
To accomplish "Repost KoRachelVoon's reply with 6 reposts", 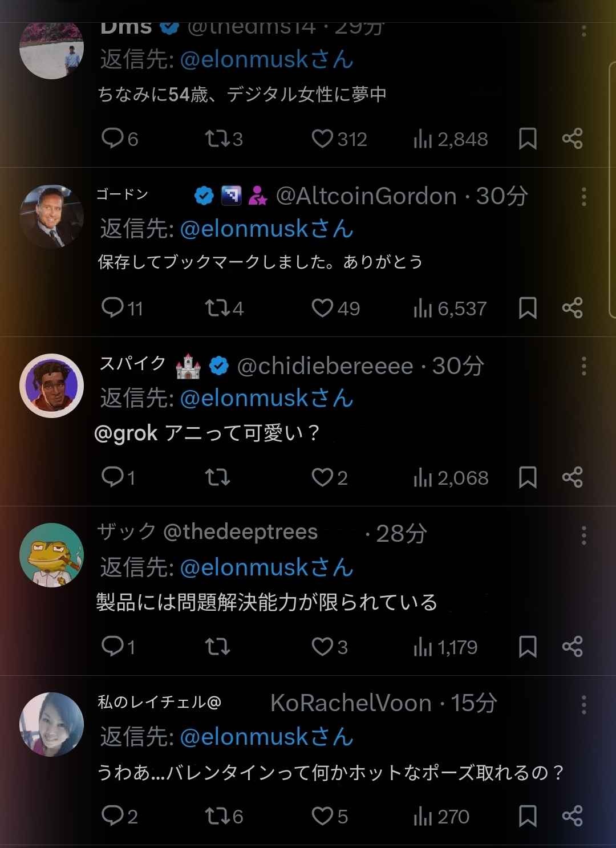I will point(216,816).
